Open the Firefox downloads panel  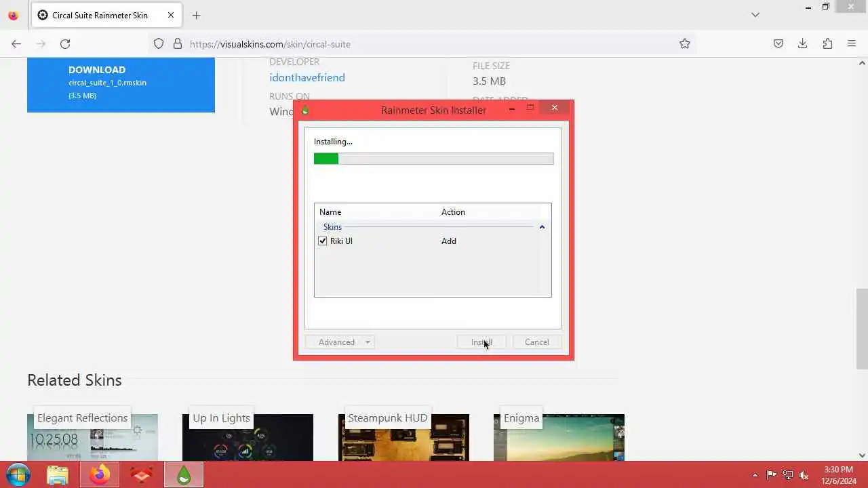[x=803, y=43]
